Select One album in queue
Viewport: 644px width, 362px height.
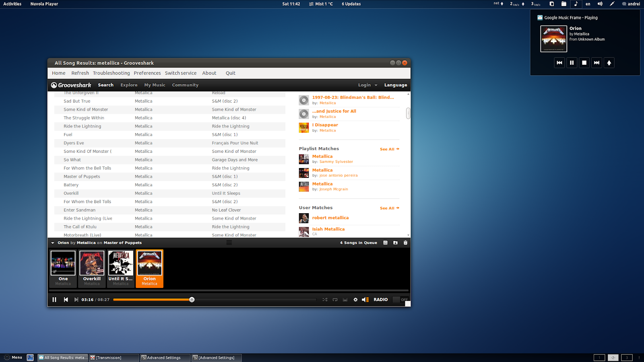[63, 268]
